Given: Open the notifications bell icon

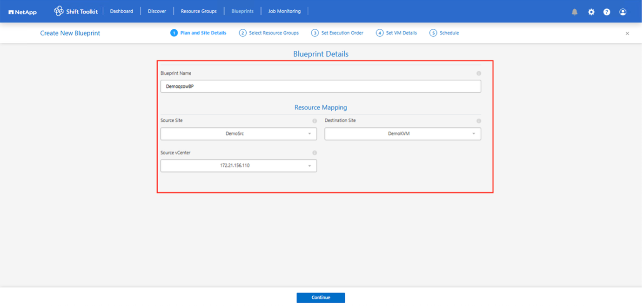Looking at the screenshot, I should [x=575, y=12].
